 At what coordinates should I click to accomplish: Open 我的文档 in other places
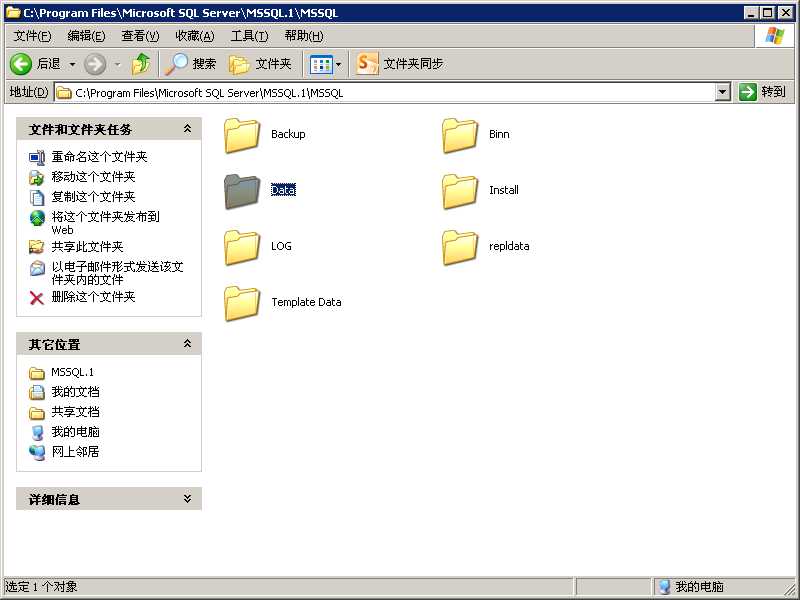tap(75, 392)
